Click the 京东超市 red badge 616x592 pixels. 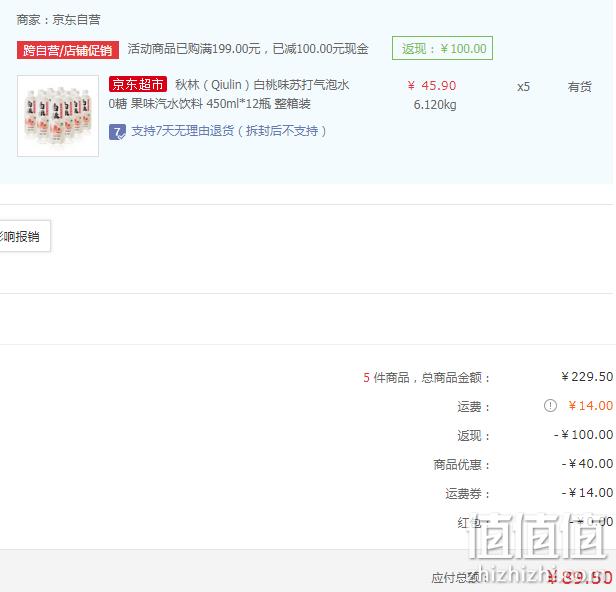coord(138,84)
